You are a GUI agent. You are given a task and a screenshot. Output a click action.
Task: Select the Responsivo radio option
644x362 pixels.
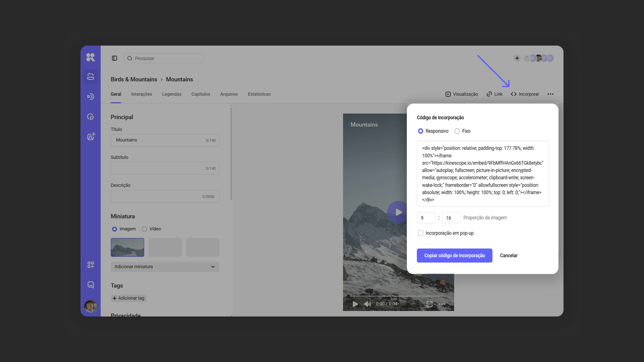420,131
